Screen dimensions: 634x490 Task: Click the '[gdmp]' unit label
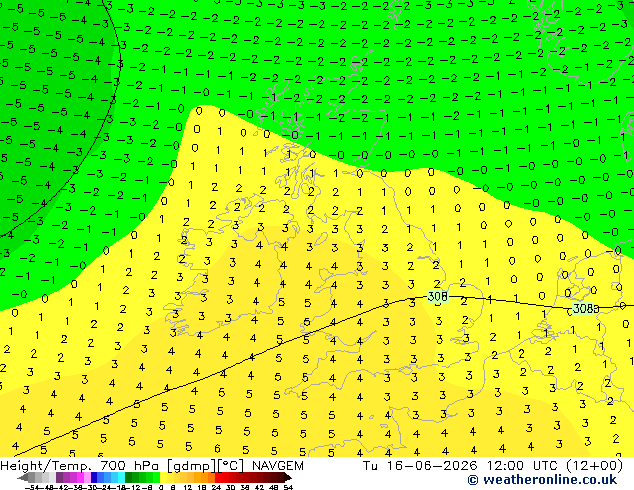coord(191,466)
